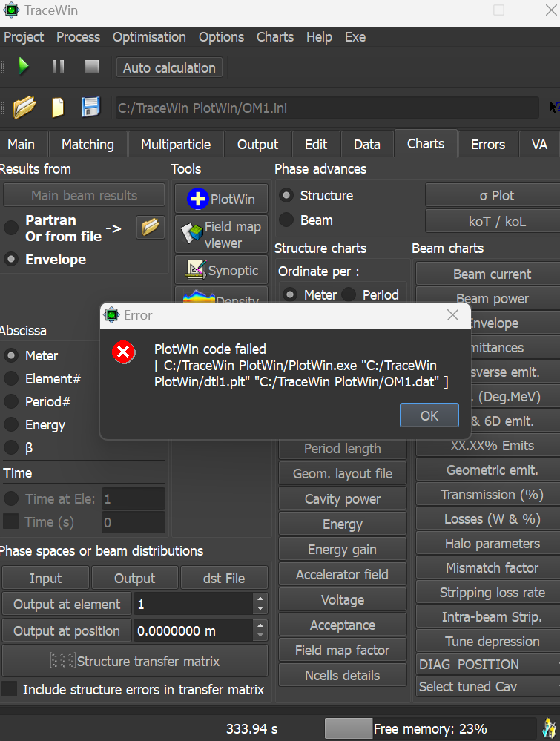560x741 pixels.
Task: Pause the running calculation
Action: click(x=58, y=66)
